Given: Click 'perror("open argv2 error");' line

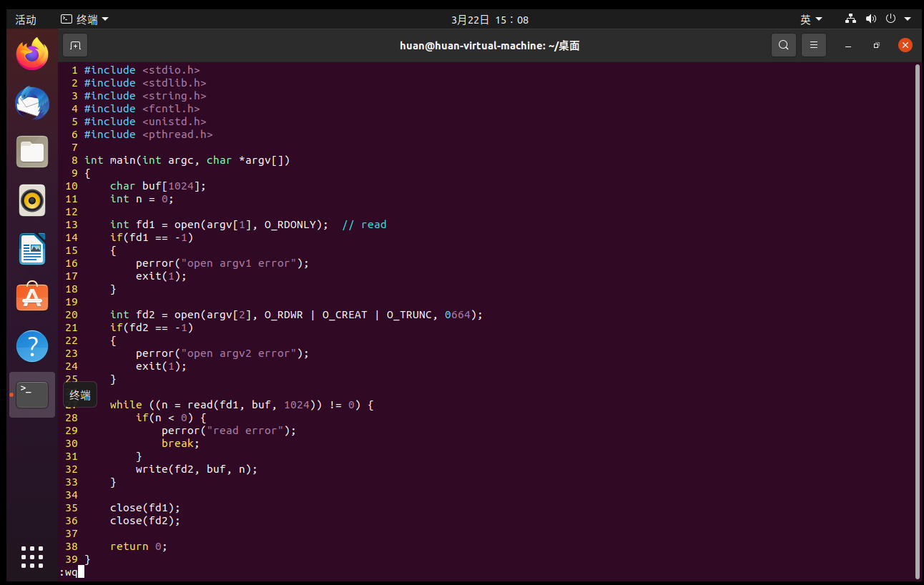Looking at the screenshot, I should coord(222,353).
